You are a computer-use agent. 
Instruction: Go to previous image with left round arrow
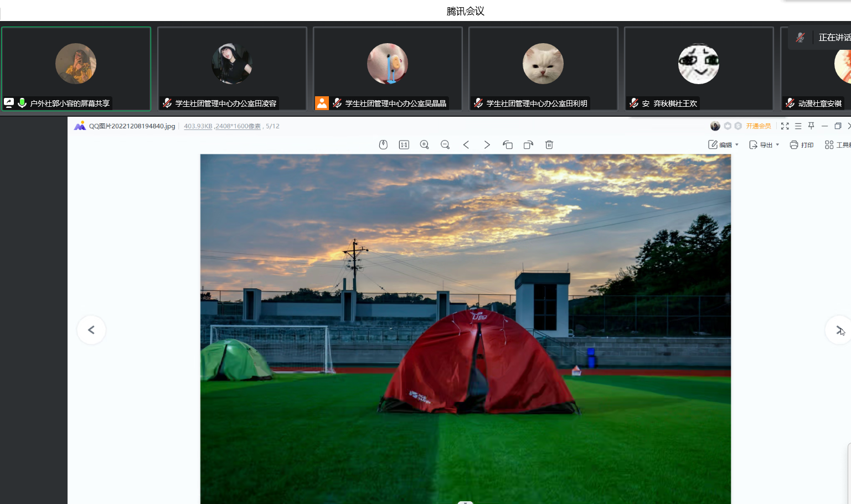(x=91, y=330)
